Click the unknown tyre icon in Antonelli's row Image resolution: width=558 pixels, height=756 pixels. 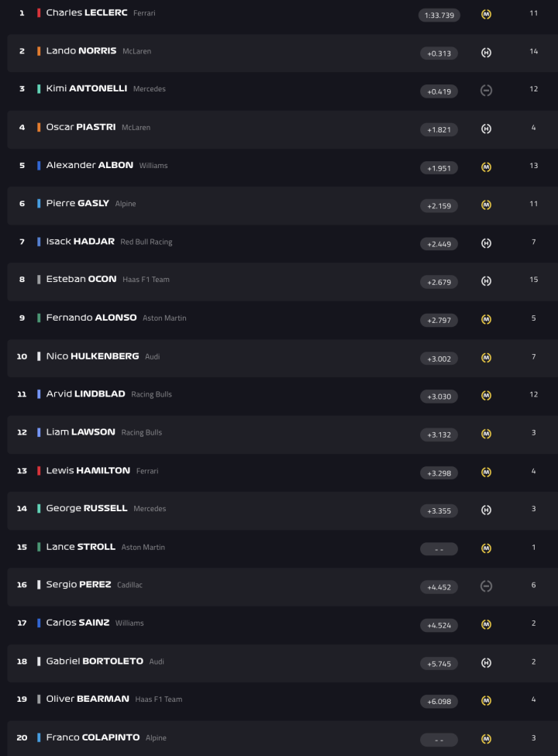(x=486, y=91)
